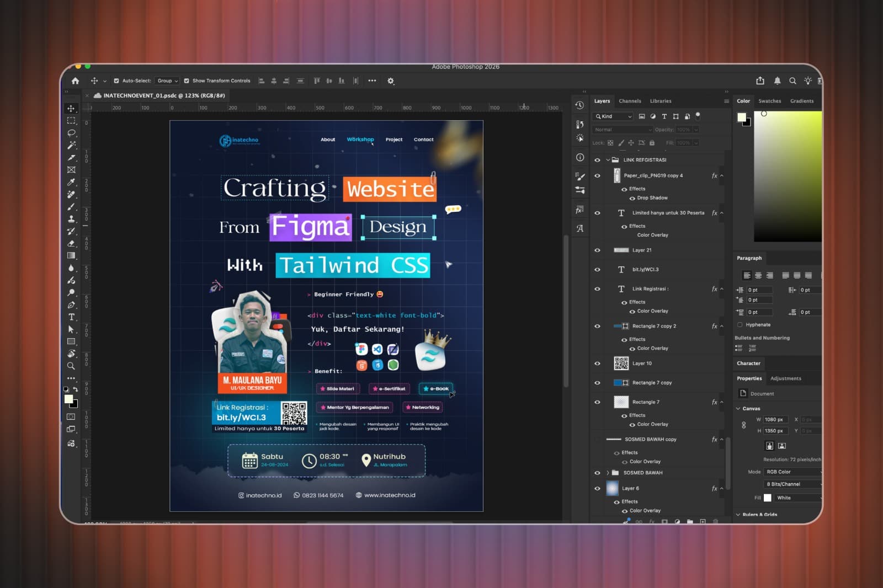
Task: Click more options ellipsis in options bar
Action: 372,81
